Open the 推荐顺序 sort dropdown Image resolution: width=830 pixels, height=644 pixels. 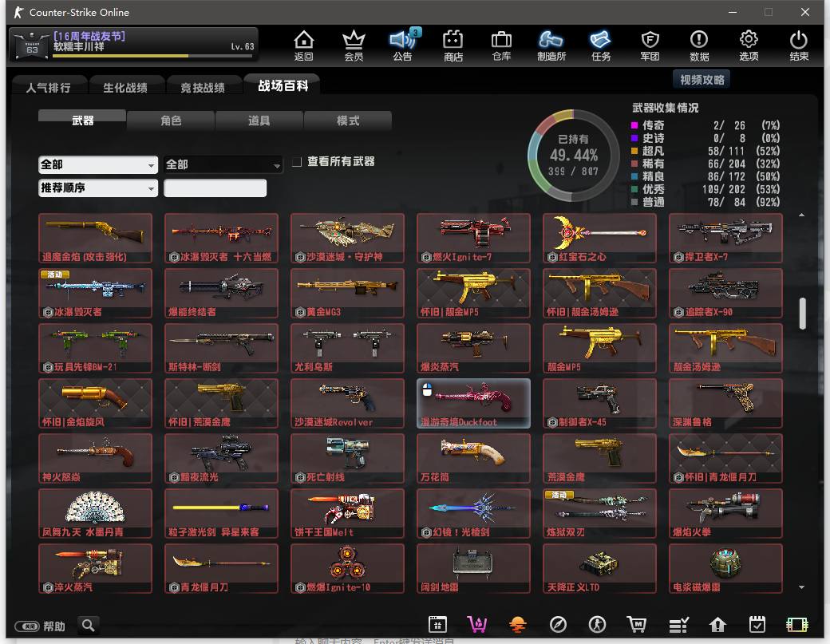tap(98, 188)
